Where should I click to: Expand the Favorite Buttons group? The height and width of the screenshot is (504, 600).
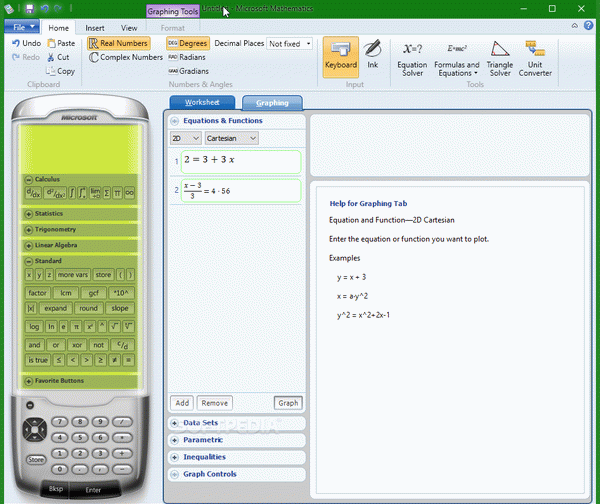29,381
